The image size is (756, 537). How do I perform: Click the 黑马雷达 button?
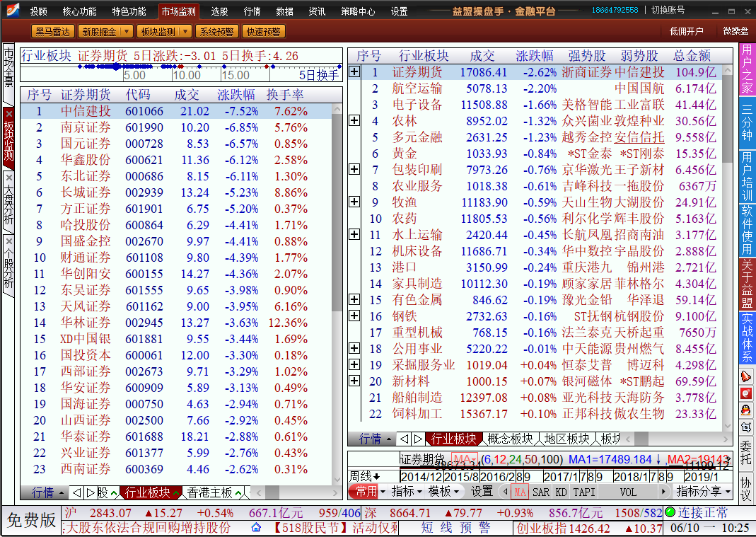tap(52, 31)
